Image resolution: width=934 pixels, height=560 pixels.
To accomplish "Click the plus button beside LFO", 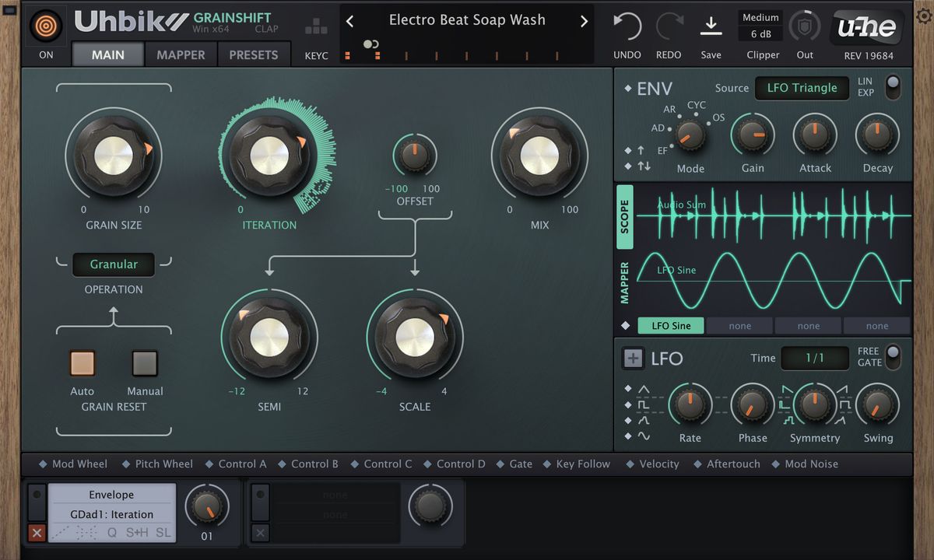I will (634, 359).
